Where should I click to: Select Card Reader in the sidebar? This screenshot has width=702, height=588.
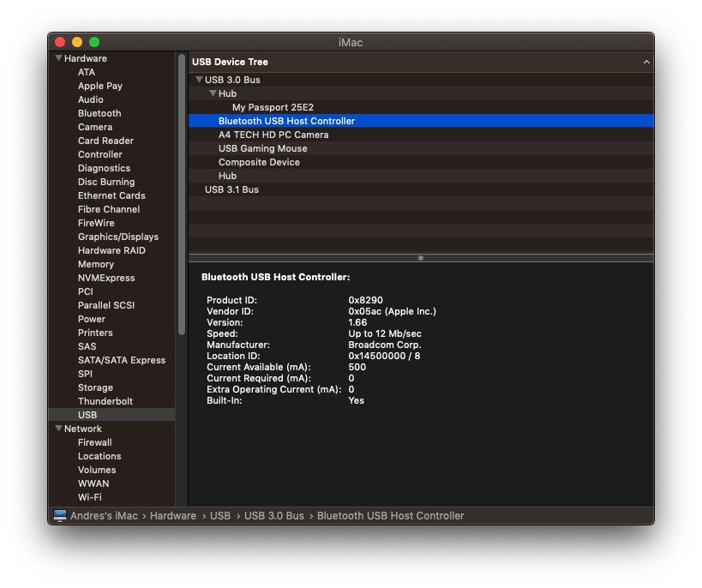pyautogui.click(x=105, y=141)
